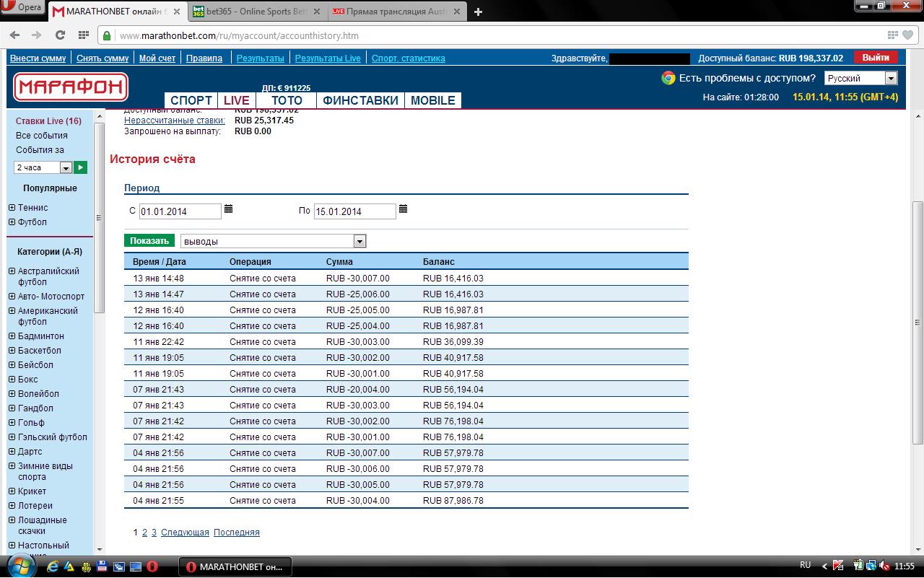Go back with browser back arrow

(x=15, y=35)
